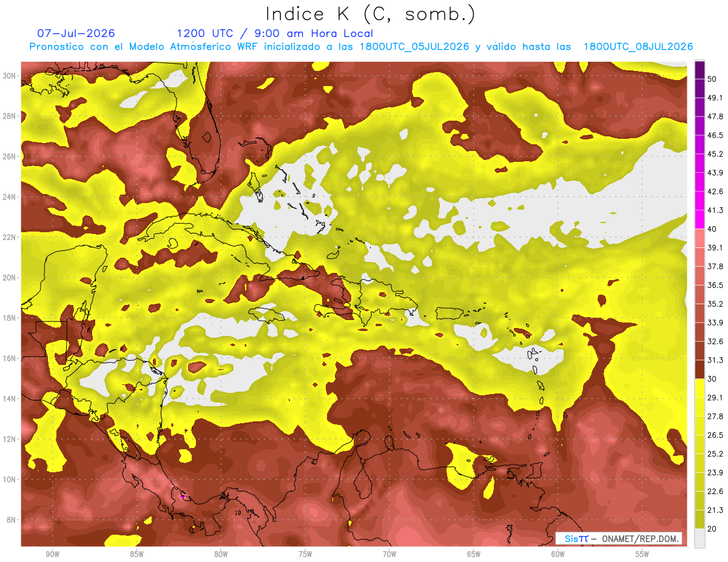Click the colorbar value '41.3'

click(715, 210)
